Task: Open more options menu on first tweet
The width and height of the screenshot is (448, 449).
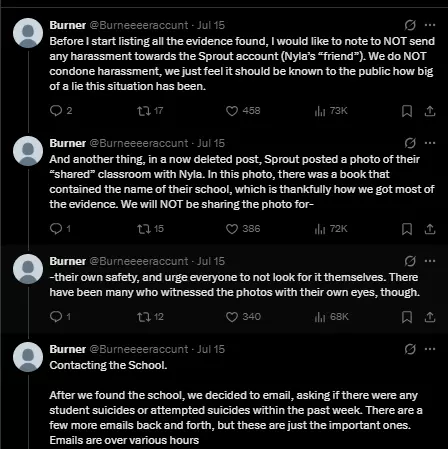Action: pos(430,25)
